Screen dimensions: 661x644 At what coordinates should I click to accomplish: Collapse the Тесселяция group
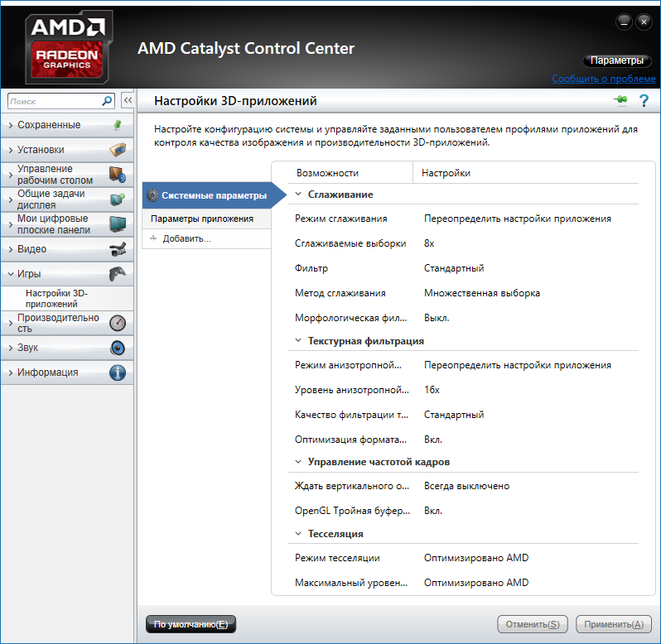point(298,534)
